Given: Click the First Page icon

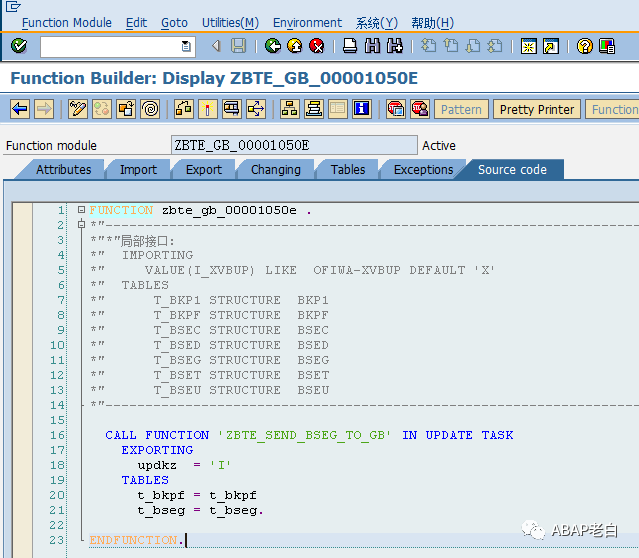Looking at the screenshot, I should tap(428, 46).
